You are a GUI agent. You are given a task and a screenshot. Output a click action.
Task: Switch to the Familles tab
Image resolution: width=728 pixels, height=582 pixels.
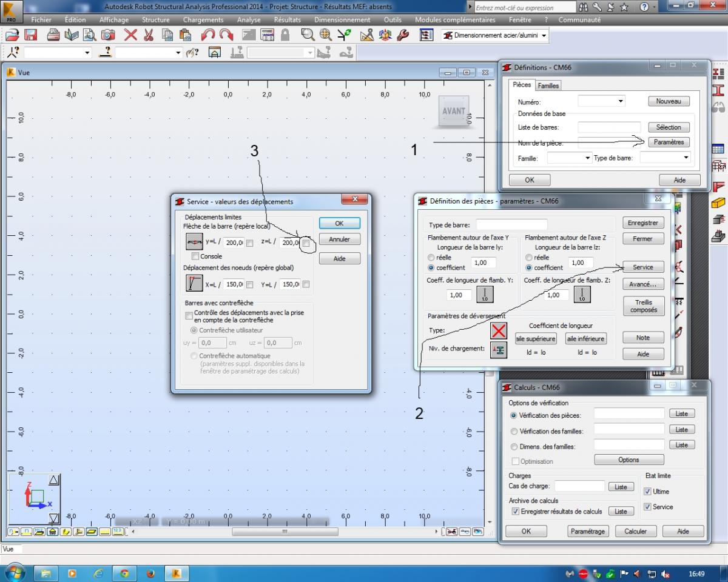[548, 86]
